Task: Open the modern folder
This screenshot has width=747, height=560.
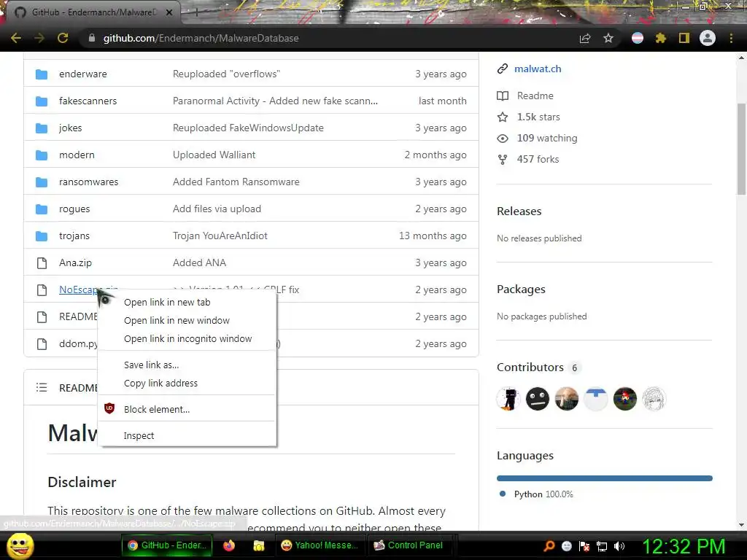Action: click(77, 155)
